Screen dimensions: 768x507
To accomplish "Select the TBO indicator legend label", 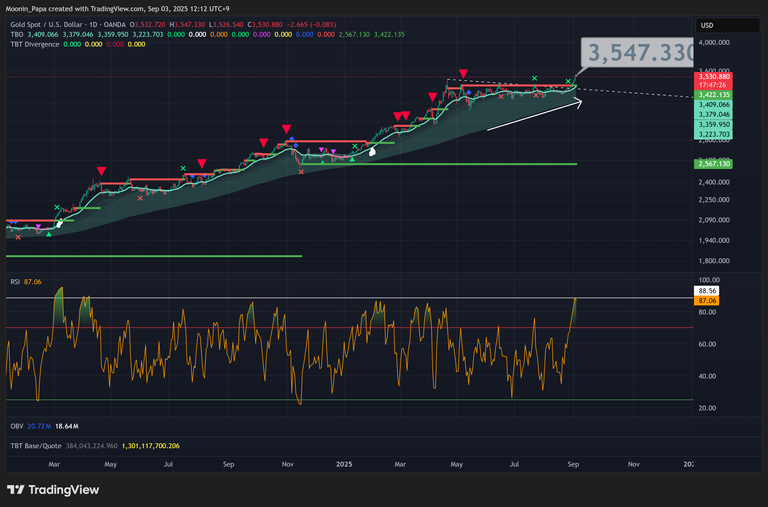I will tap(17, 34).
